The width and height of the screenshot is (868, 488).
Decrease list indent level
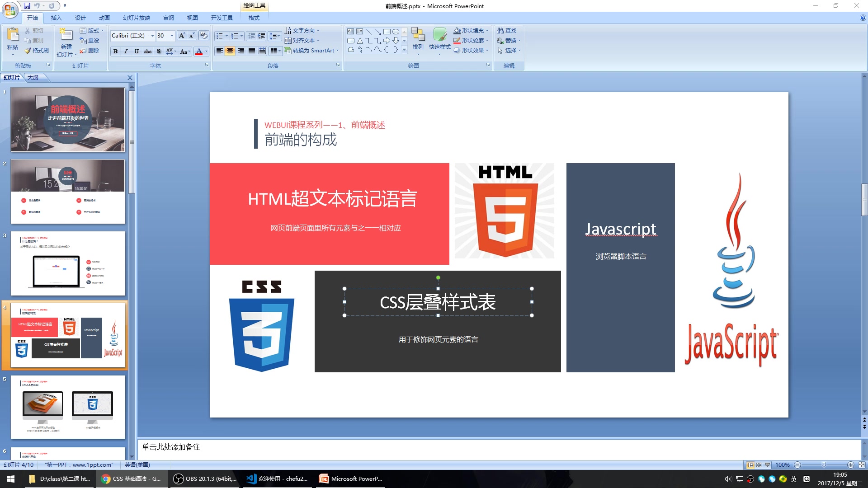pyautogui.click(x=251, y=36)
